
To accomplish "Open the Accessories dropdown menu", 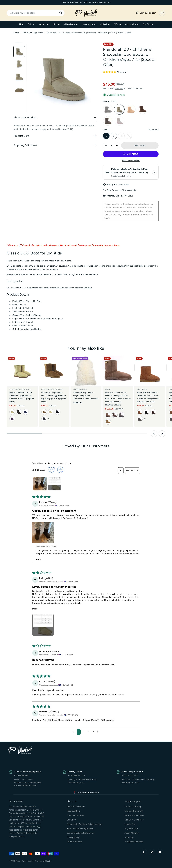I will coord(132,24).
